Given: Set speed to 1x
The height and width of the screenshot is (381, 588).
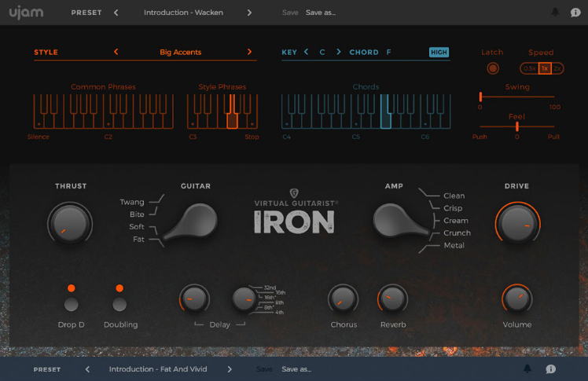Looking at the screenshot, I should click(545, 68).
